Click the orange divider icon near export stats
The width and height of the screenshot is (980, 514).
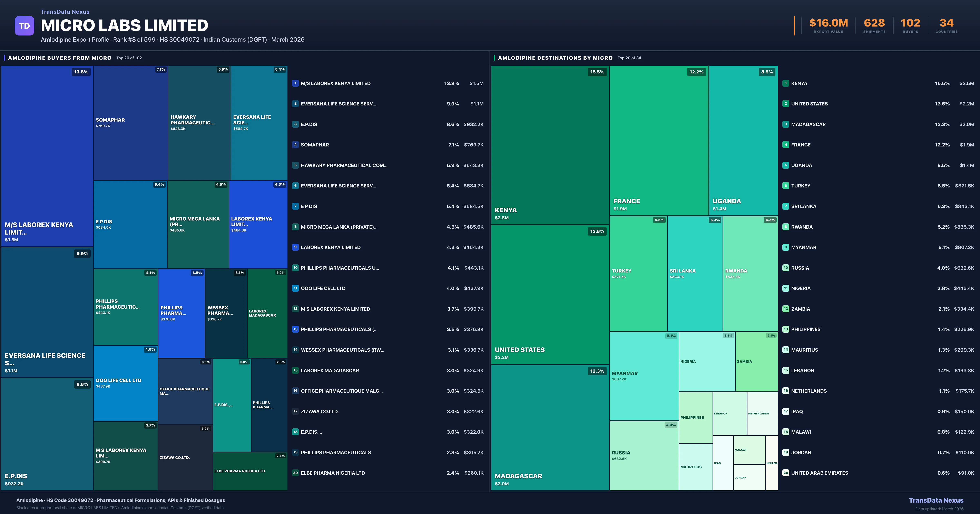(x=795, y=26)
